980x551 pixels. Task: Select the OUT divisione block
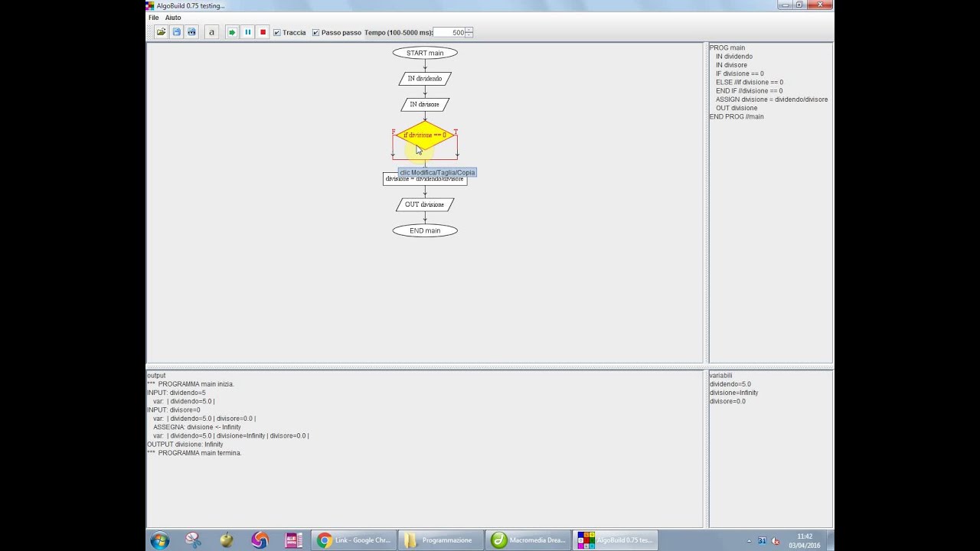pyautogui.click(x=425, y=204)
